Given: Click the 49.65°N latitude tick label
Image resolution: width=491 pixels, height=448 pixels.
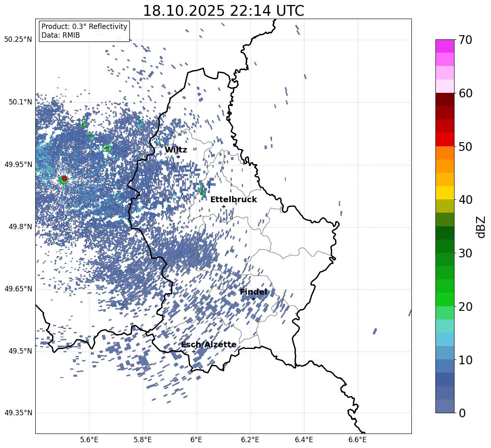Looking at the screenshot, I should tap(18, 289).
